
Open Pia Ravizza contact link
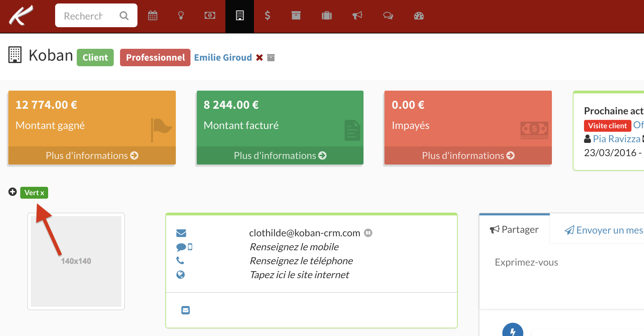(616, 139)
